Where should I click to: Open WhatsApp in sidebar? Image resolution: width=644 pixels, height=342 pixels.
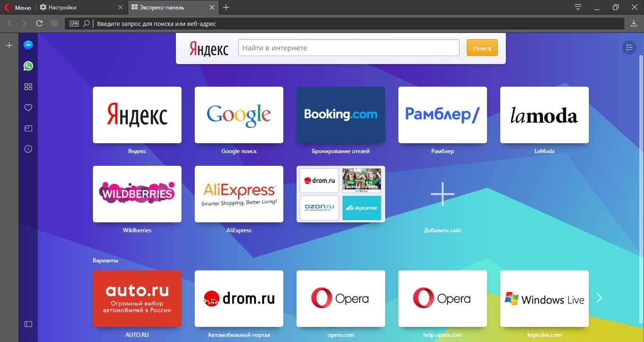pos(28,66)
